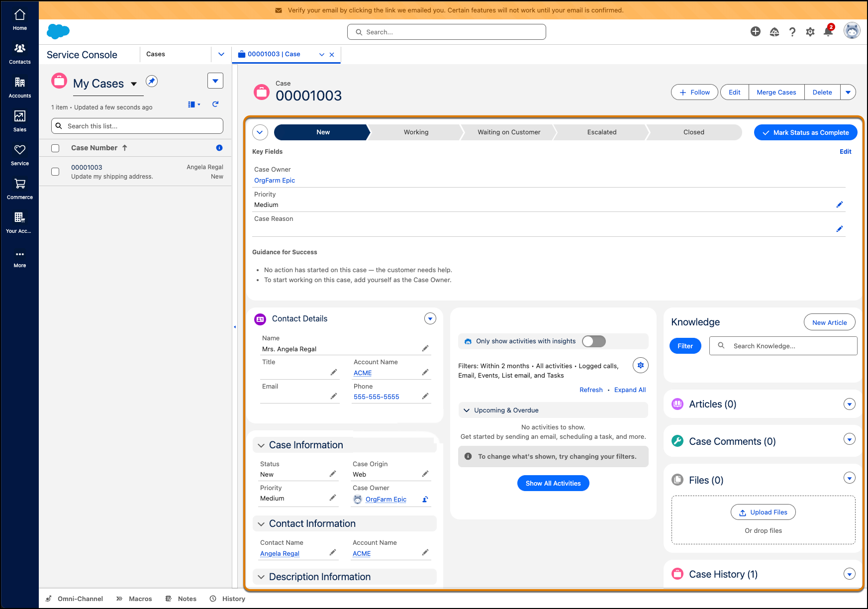The height and width of the screenshot is (609, 868).
Task: Open more case actions dropdown beside Delete
Action: 848,92
